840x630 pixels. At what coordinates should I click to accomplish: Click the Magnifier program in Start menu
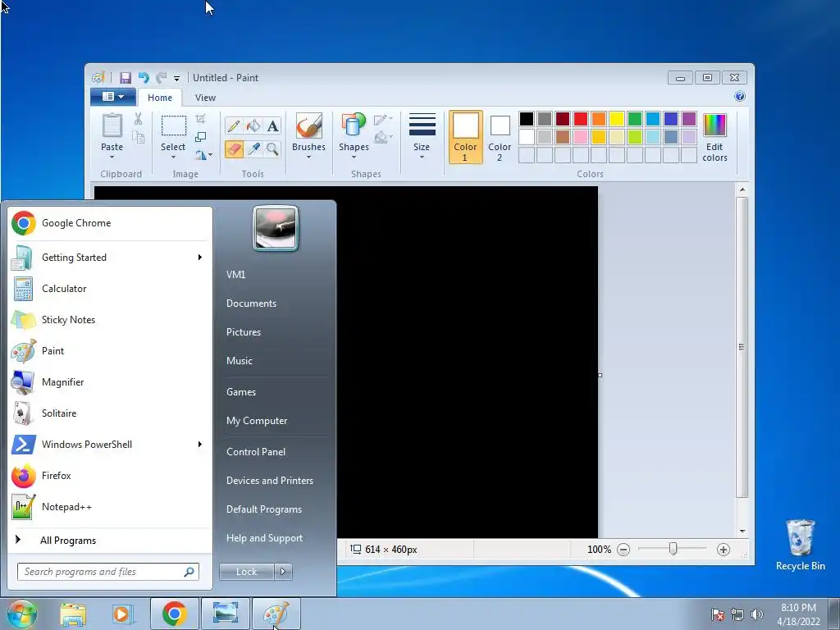(110, 382)
